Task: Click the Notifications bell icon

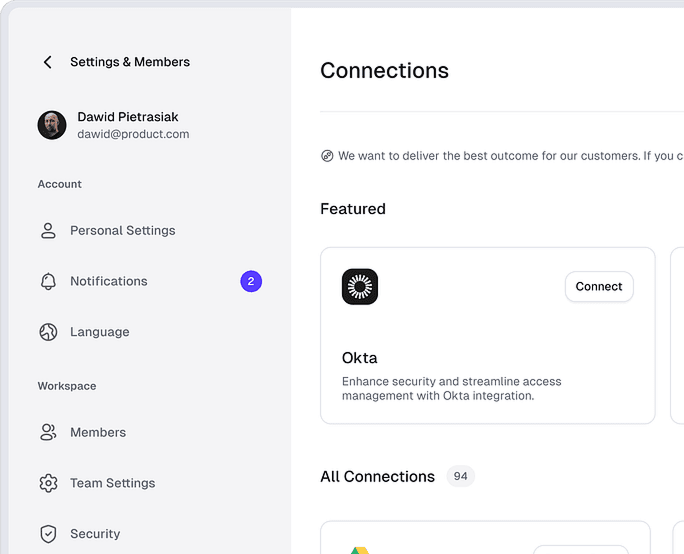Action: (48, 282)
